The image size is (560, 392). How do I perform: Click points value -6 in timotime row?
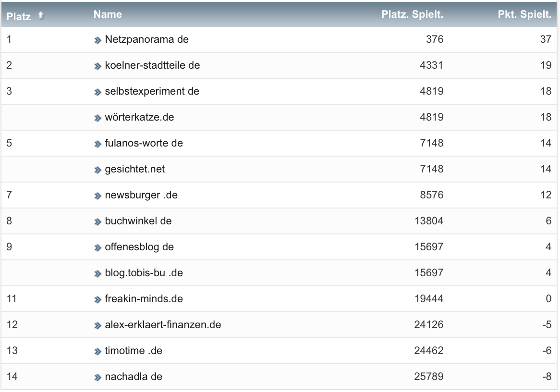[x=547, y=351]
